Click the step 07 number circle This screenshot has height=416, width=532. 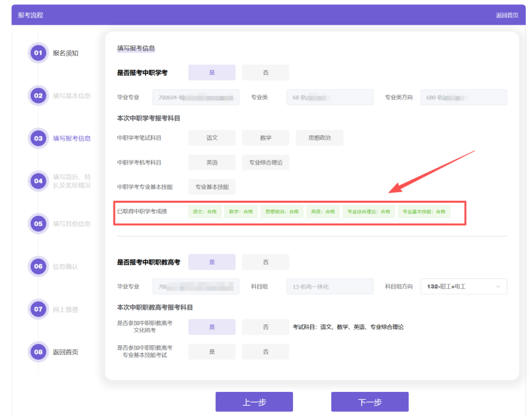click(38, 309)
